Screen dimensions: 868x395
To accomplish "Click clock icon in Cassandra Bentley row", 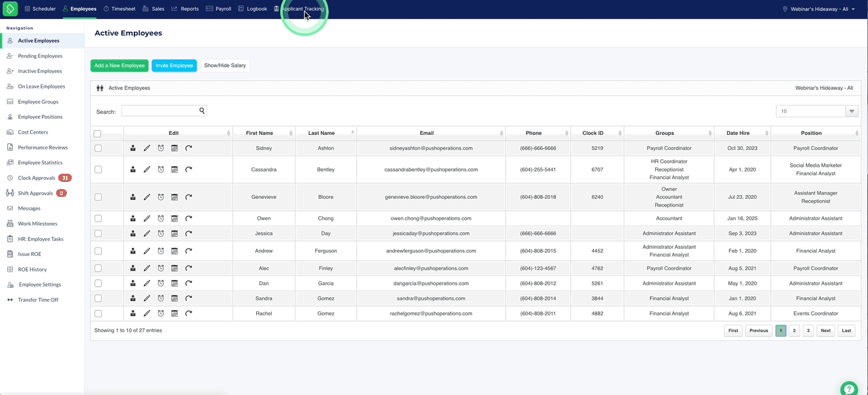I will click(161, 170).
